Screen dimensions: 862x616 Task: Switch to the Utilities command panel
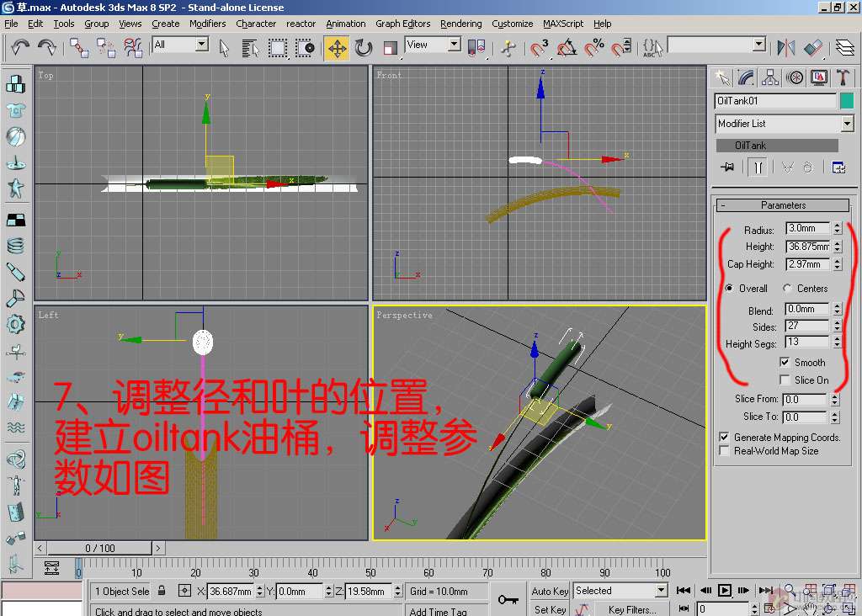tap(843, 77)
